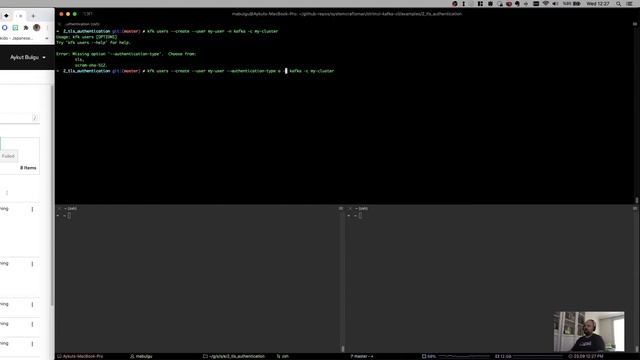This screenshot has height=360, width=640.
Task: Click the hostname entry in terminal status bar
Action: pyautogui.click(x=80, y=356)
